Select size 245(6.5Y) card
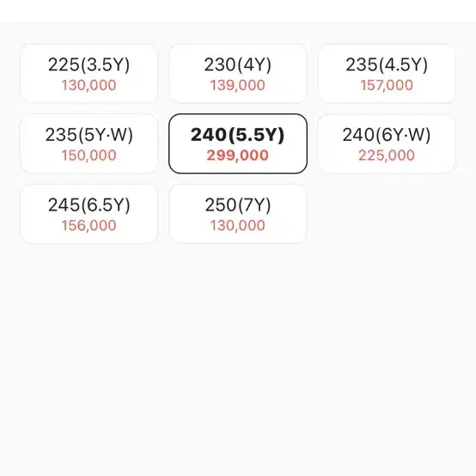Image resolution: width=476 pixels, height=476 pixels. point(89,214)
